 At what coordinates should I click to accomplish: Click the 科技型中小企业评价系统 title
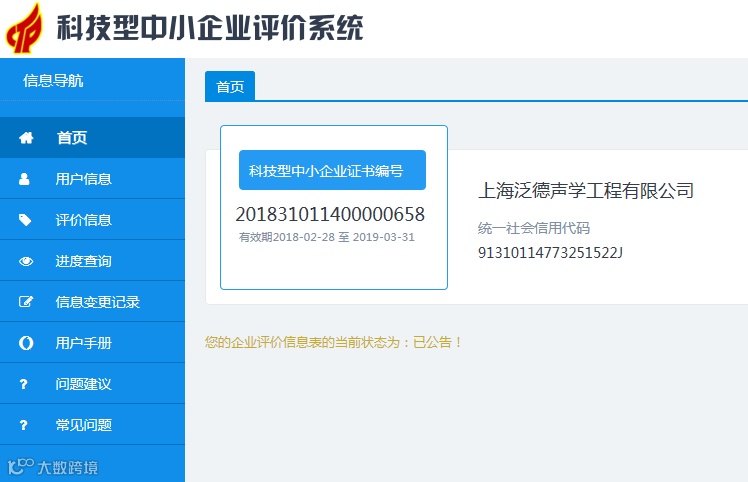[210, 27]
